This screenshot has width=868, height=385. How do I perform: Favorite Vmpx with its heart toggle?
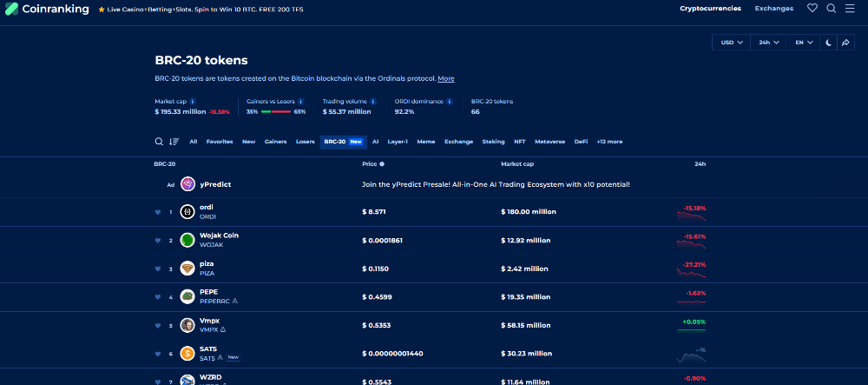158,326
